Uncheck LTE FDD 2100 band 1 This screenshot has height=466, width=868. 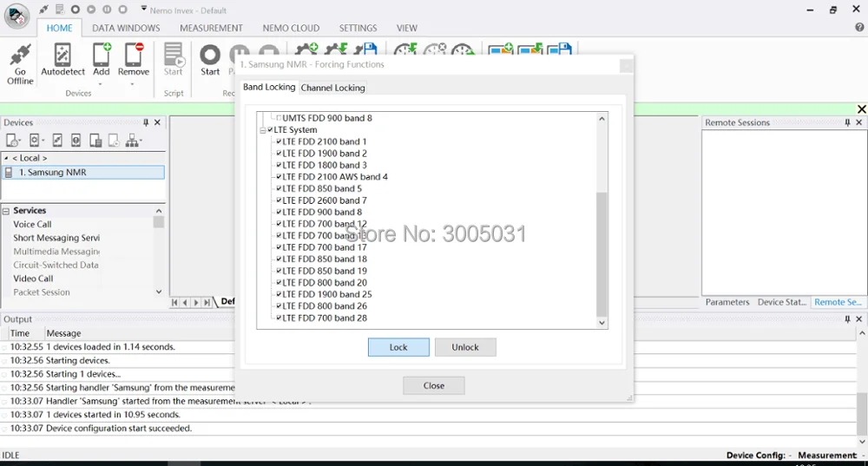pos(279,141)
